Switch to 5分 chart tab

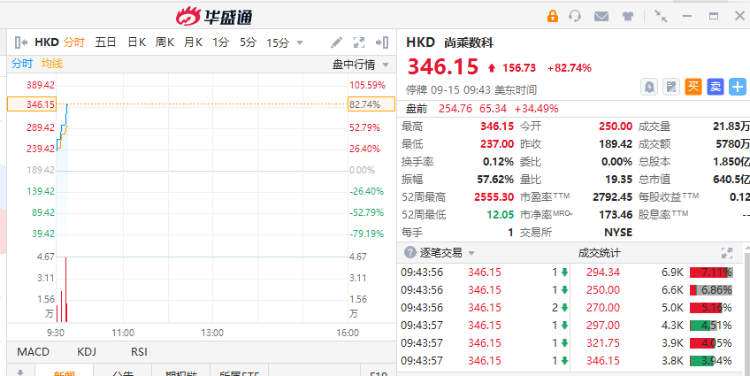(248, 43)
